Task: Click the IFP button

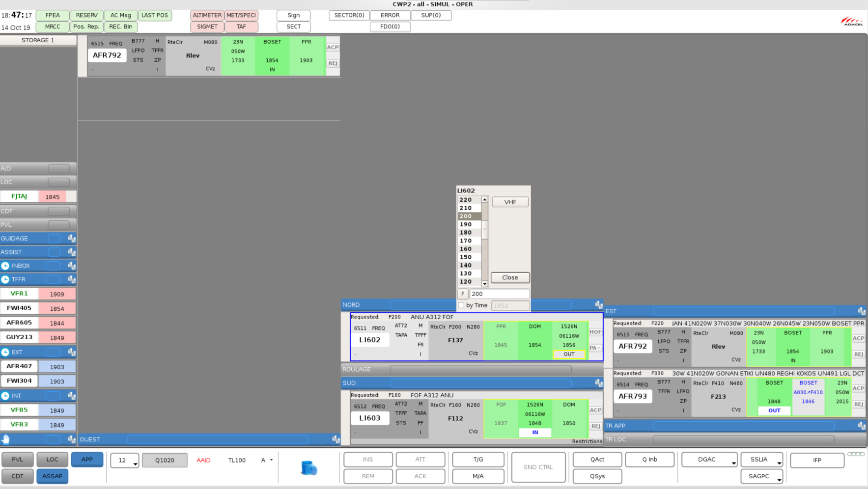Action: tap(817, 460)
